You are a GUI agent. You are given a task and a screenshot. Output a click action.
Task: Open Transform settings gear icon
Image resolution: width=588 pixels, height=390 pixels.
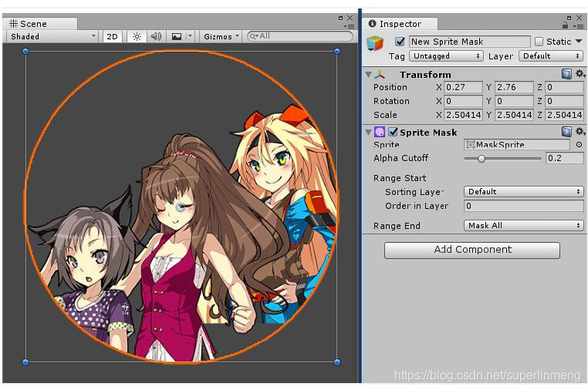[580, 73]
